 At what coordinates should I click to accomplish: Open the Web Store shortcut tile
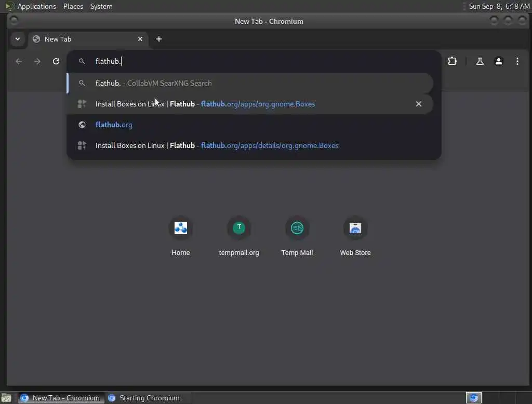click(355, 236)
